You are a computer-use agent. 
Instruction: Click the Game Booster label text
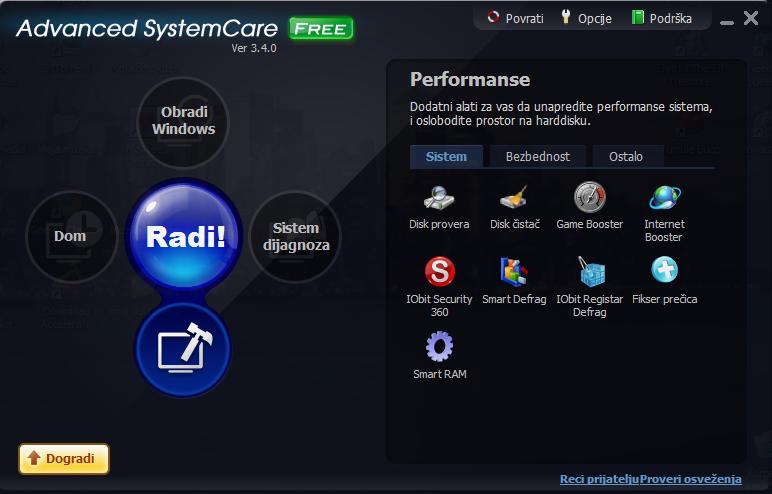pyautogui.click(x=589, y=224)
